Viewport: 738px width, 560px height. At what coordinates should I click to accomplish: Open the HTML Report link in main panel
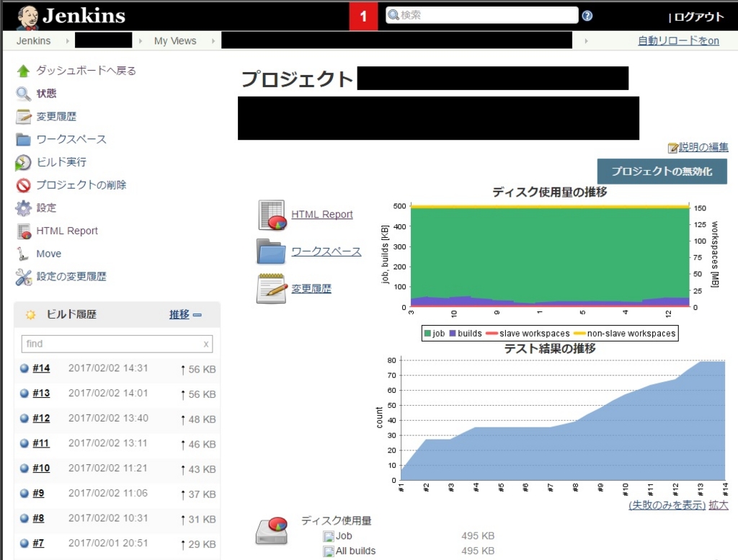coord(322,214)
